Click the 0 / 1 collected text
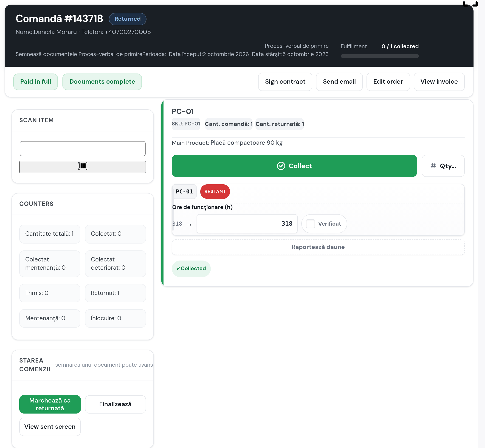Image resolution: width=485 pixels, height=448 pixels. point(400,46)
